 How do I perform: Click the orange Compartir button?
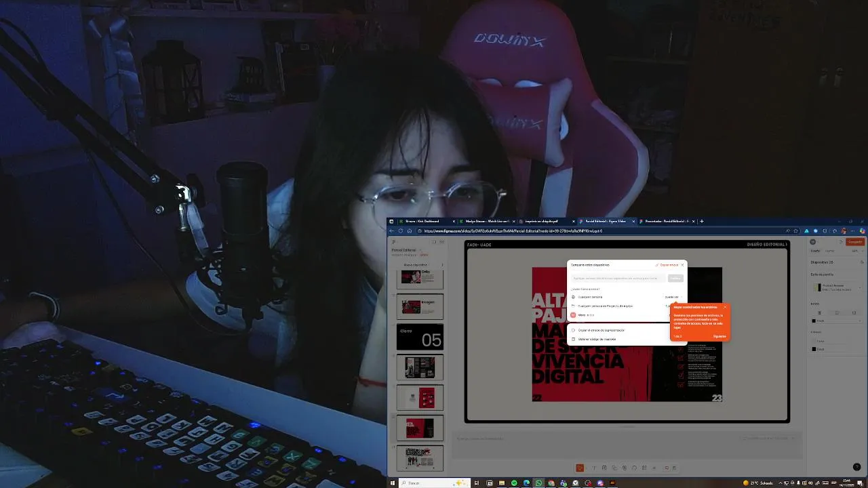point(855,242)
